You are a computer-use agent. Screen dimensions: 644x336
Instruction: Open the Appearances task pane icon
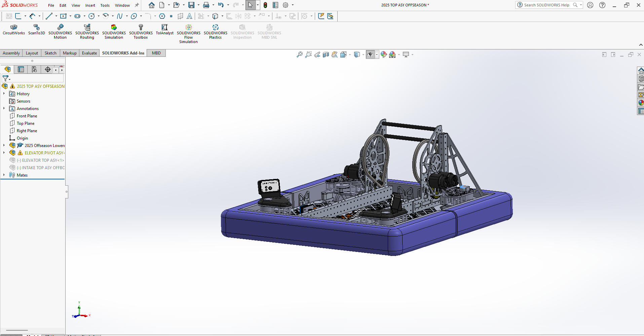641,103
